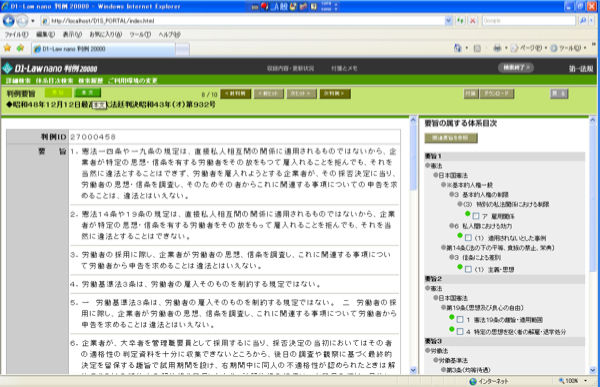The height and width of the screenshot is (387, 600).
Task: Click the main content scrollbar up arrow
Action: [413, 120]
